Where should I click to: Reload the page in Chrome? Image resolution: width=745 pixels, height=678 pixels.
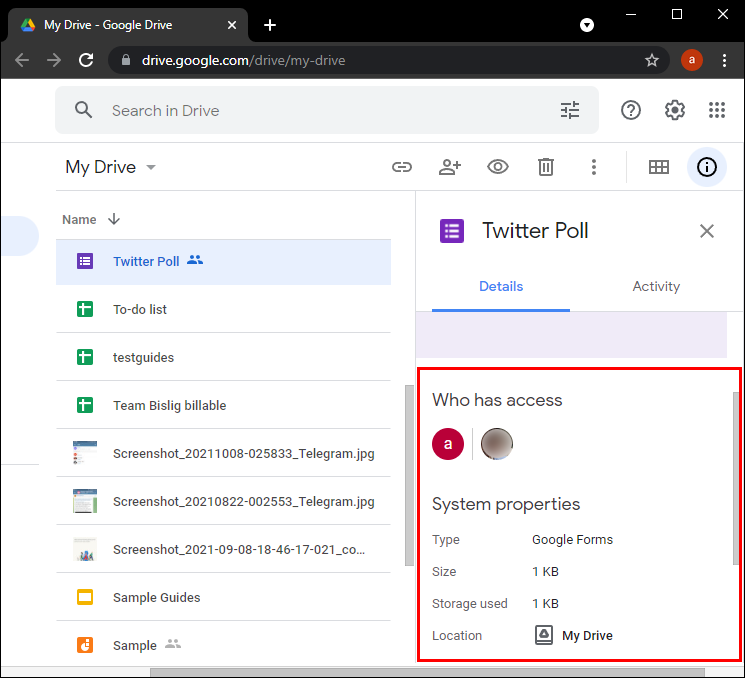(x=86, y=60)
